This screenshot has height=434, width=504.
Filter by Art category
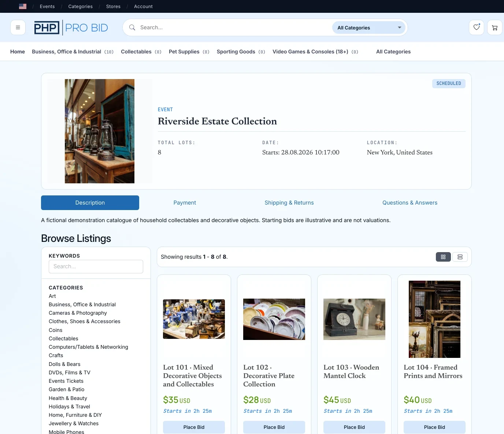pyautogui.click(x=52, y=296)
